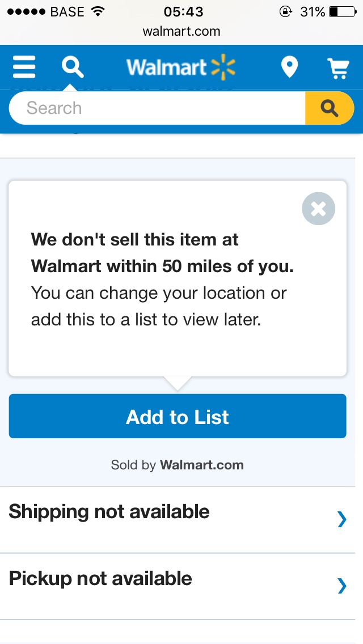Tap the Walmart.com seller link
Viewport: 363px width, 644px height.
click(202, 465)
